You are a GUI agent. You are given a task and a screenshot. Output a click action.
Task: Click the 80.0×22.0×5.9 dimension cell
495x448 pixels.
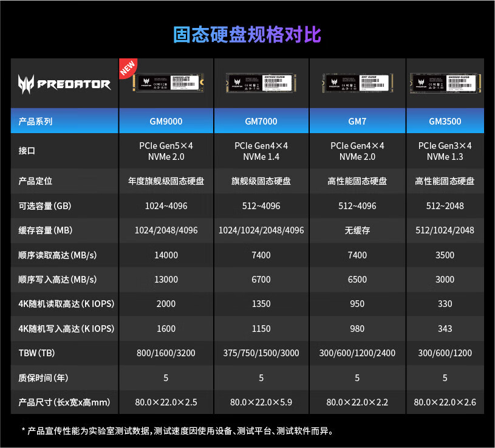click(261, 402)
